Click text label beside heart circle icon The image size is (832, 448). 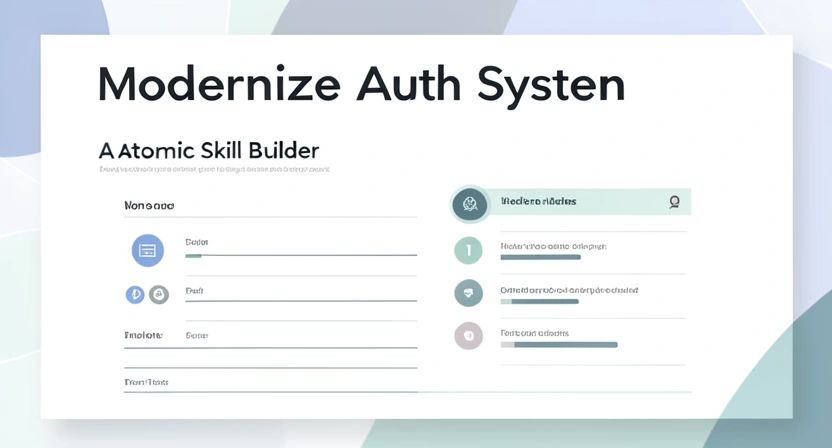[x=568, y=290]
